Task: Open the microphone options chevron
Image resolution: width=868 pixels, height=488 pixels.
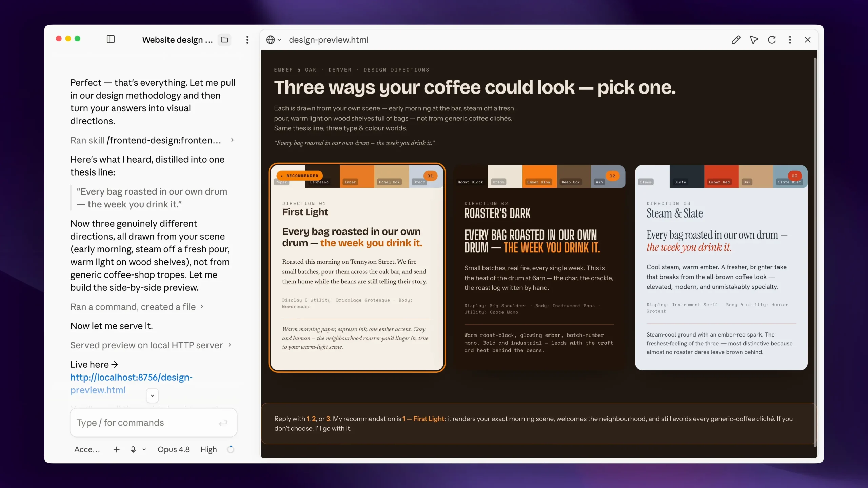Action: point(144,449)
